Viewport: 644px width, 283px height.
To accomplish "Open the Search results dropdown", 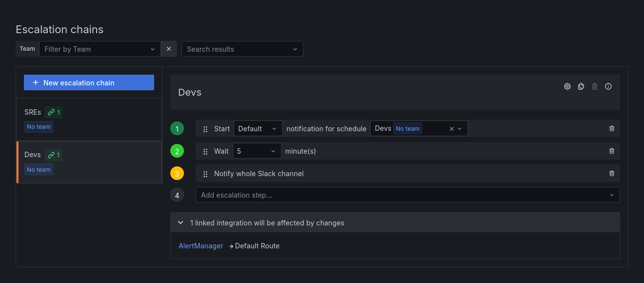I will (242, 49).
